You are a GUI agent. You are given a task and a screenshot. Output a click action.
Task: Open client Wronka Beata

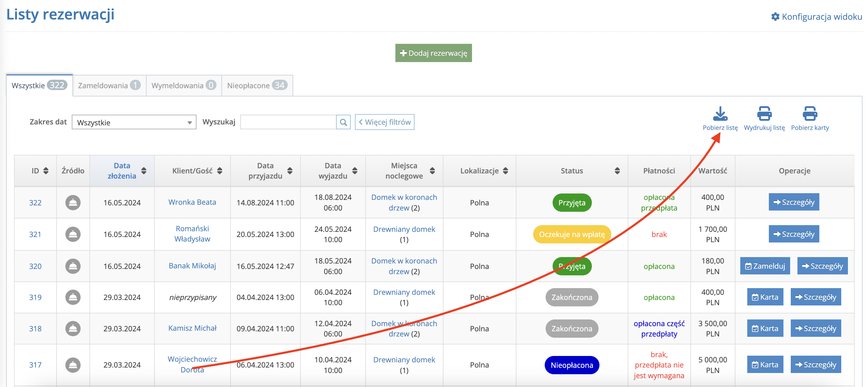click(192, 202)
